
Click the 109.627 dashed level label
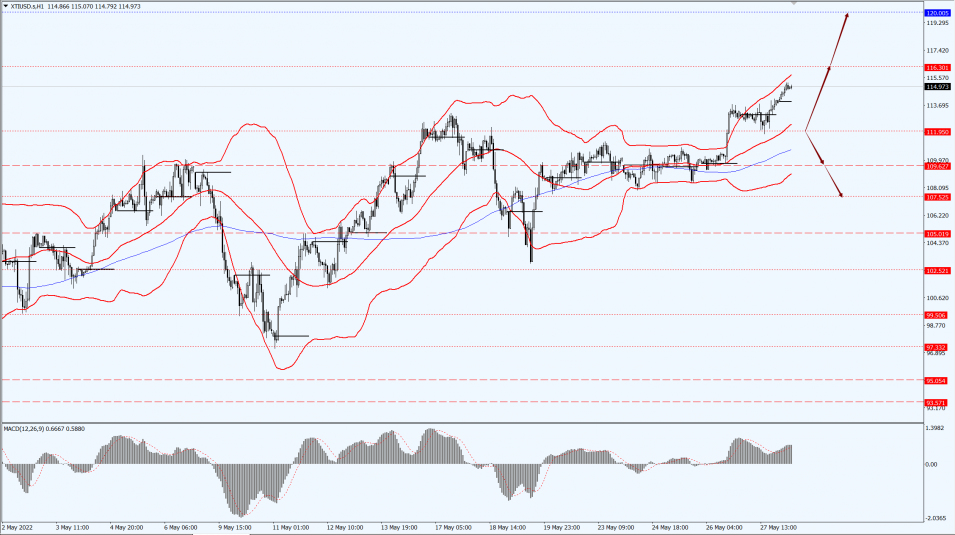(937, 166)
